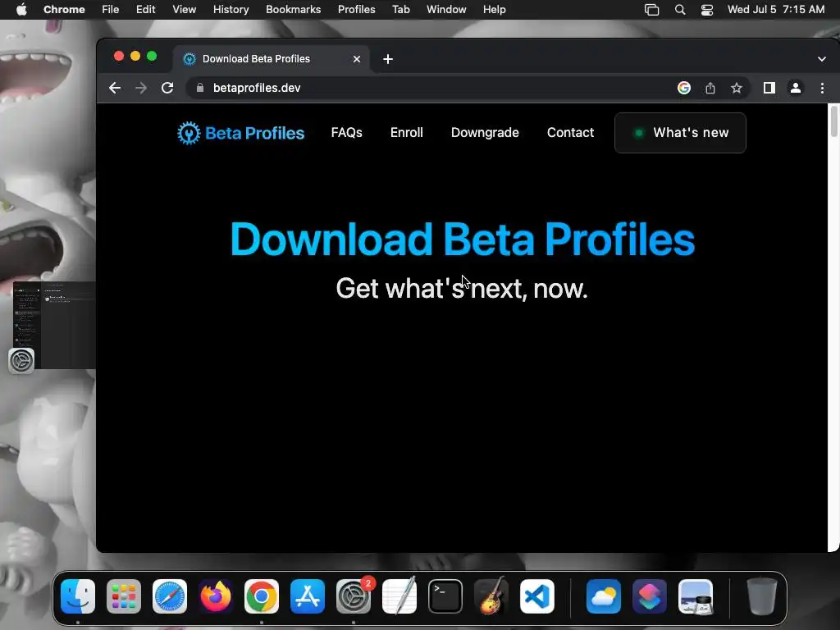
Task: Open the Trash in the Dock
Action: click(761, 596)
